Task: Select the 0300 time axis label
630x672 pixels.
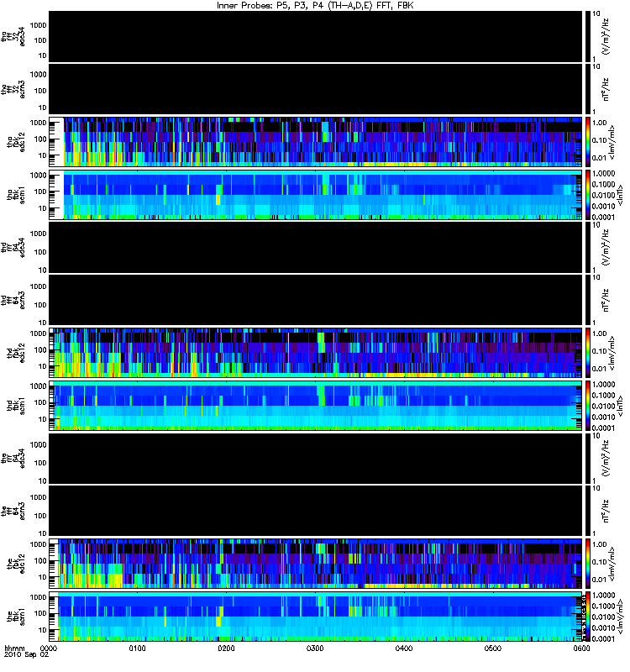Action: (x=315, y=648)
